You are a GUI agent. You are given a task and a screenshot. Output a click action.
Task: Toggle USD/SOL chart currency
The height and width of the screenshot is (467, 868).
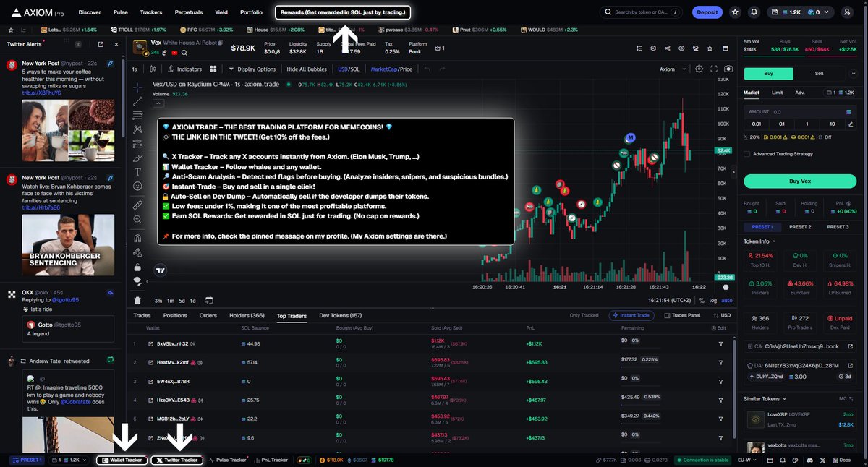[348, 69]
